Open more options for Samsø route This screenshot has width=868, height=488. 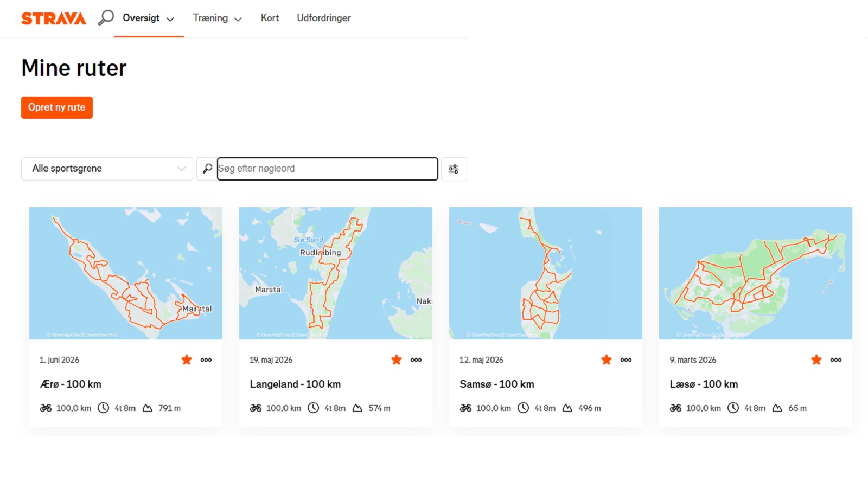pos(626,360)
